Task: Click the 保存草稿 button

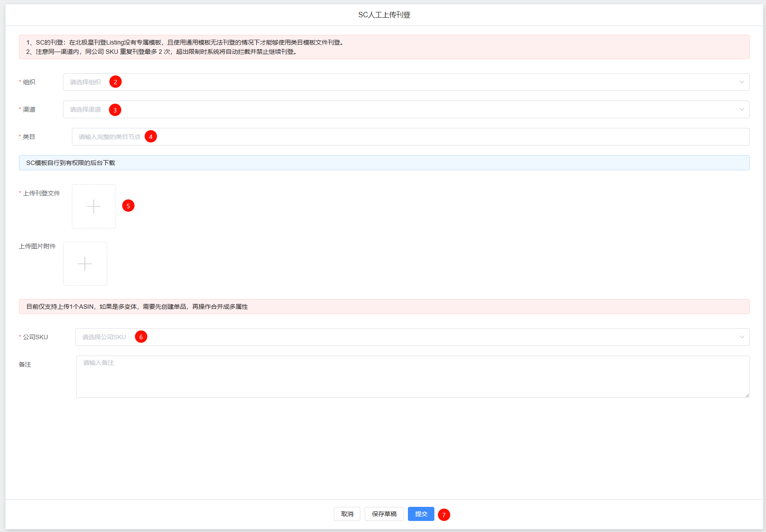Action: coord(384,514)
